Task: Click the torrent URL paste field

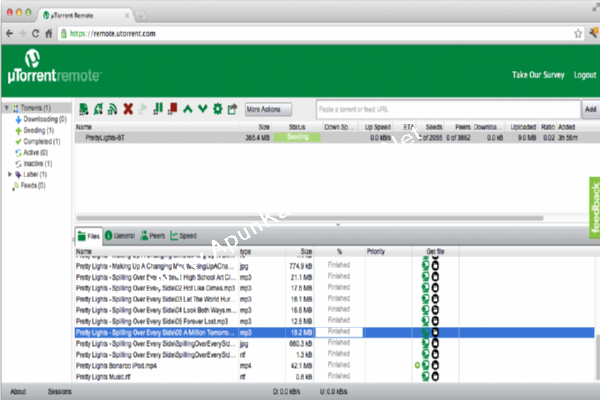Action: point(448,109)
